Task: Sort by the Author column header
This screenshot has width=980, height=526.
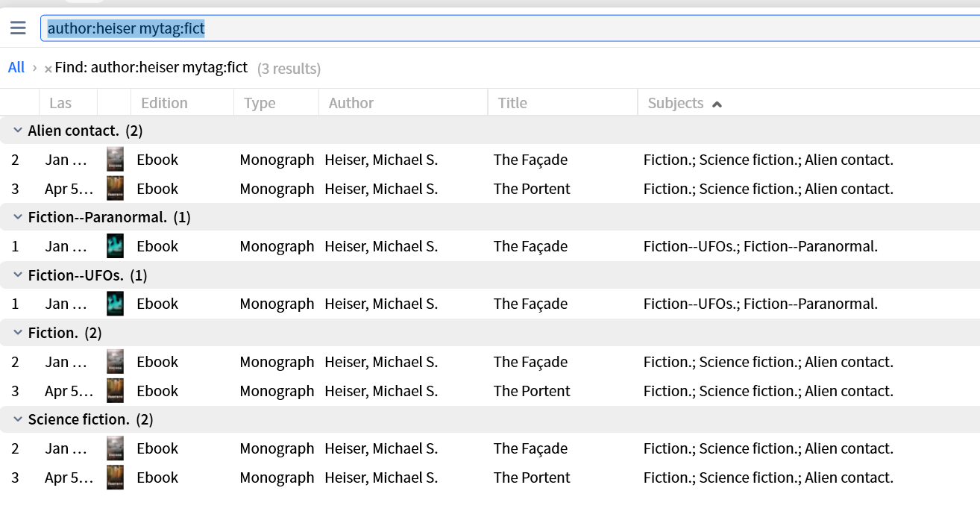Action: click(351, 103)
